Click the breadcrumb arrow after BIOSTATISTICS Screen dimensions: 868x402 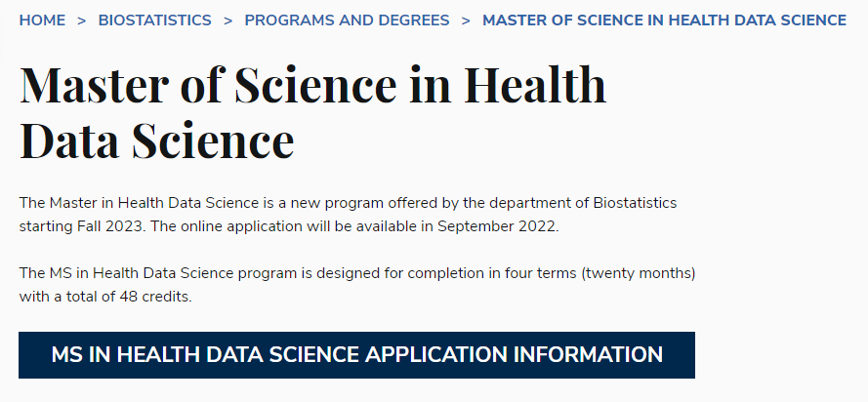pyautogui.click(x=228, y=20)
